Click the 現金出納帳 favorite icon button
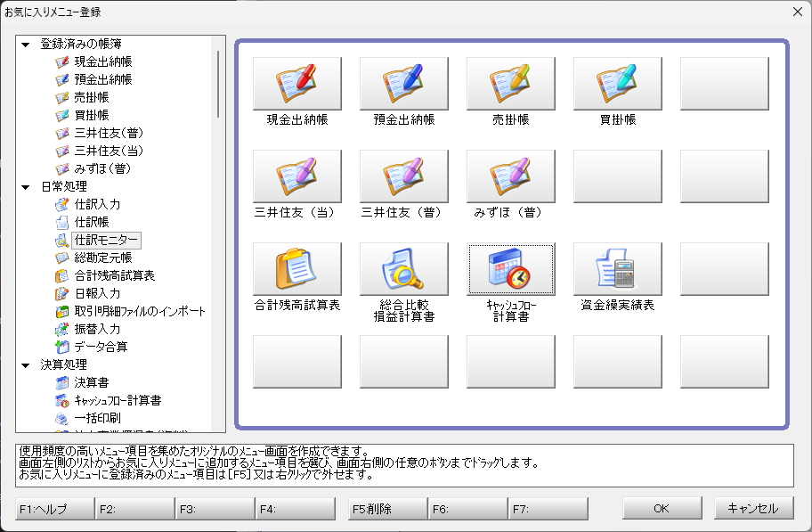Image resolution: width=812 pixels, height=532 pixels. [297, 84]
